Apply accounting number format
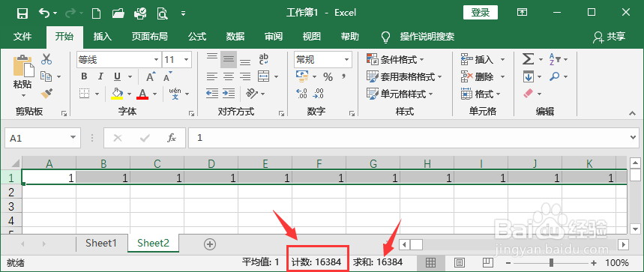 [302, 76]
